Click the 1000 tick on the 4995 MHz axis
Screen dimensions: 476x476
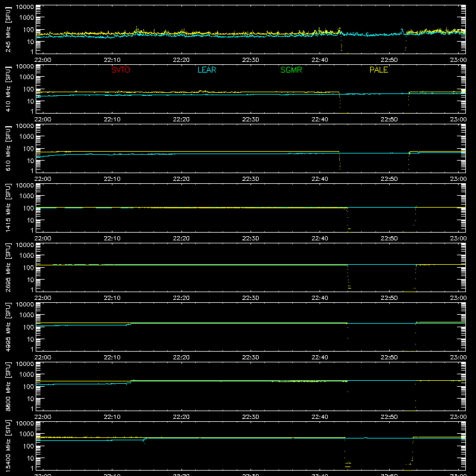tap(27, 315)
